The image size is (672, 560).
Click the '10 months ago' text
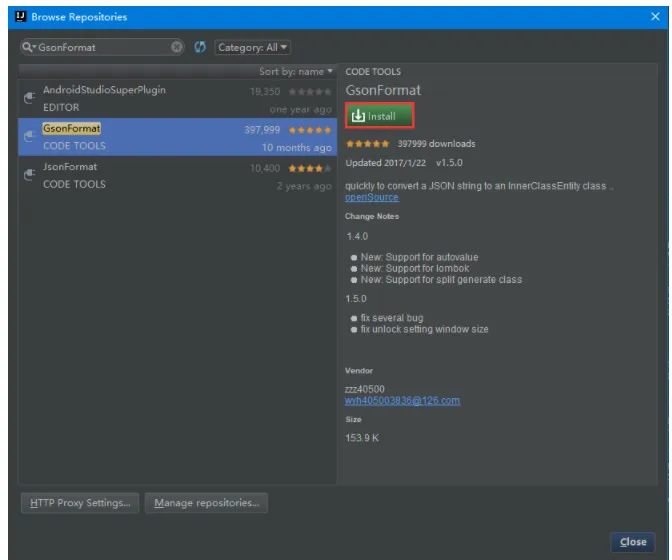(x=297, y=147)
